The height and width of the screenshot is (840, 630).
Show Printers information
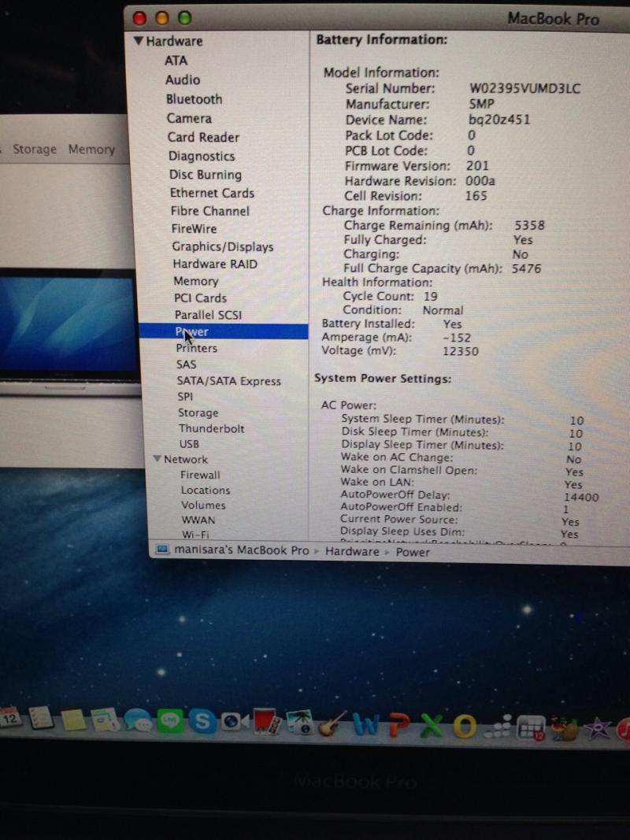(x=197, y=348)
